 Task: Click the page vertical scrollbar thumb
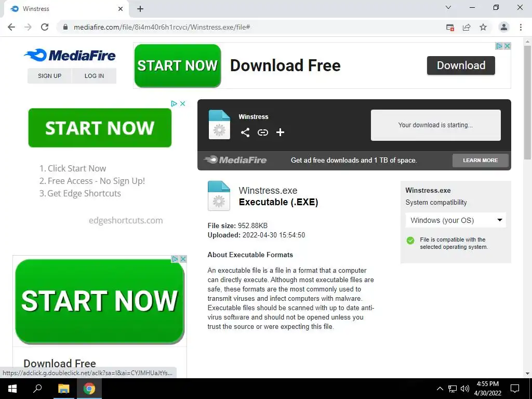(x=527, y=102)
